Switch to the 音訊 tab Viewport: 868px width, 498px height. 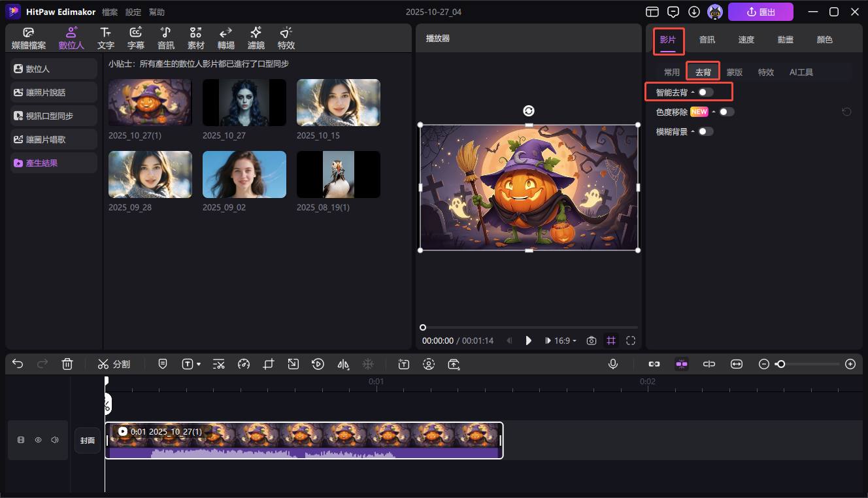707,40
